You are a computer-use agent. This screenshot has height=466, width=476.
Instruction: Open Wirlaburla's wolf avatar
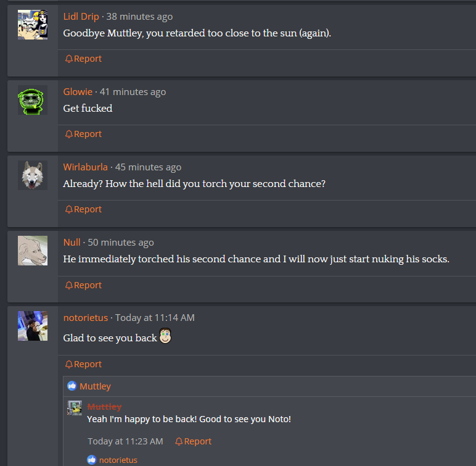click(x=33, y=175)
